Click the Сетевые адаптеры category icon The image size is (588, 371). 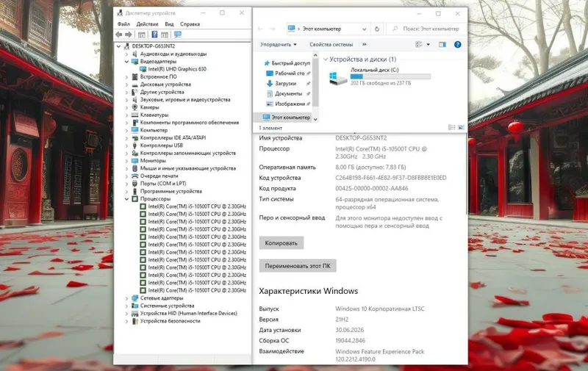(135, 298)
